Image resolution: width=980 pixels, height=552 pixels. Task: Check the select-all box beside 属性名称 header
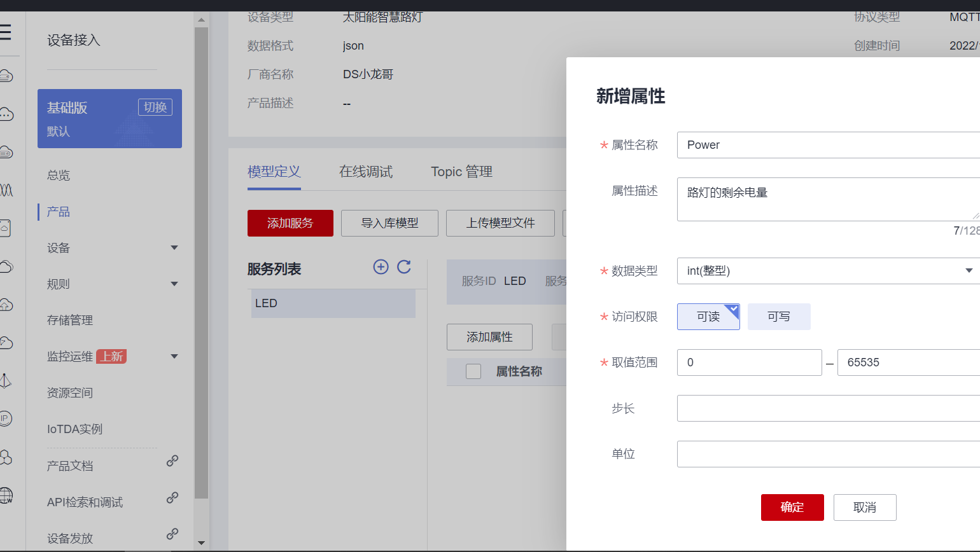point(473,371)
